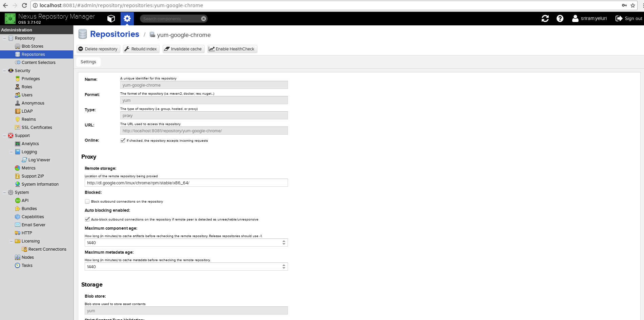The image size is (644, 320).
Task: Enable Block outbound connections on the repository
Action: pos(87,201)
